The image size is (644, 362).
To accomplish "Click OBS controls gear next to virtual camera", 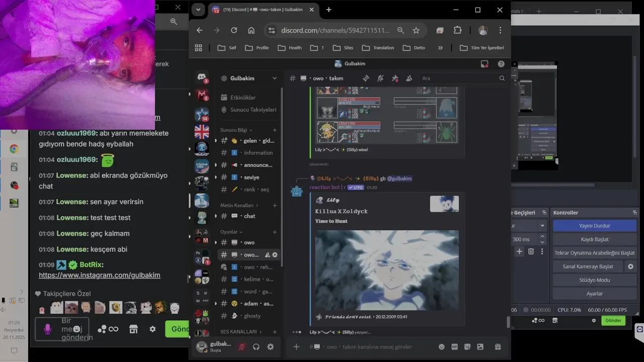I will tap(630, 266).
